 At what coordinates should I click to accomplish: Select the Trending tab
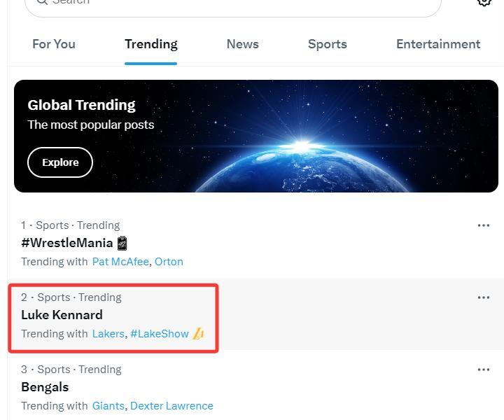tap(150, 44)
